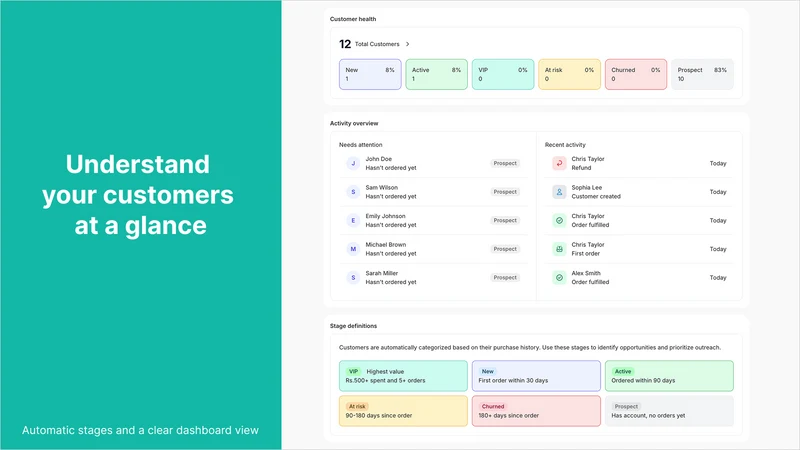The height and width of the screenshot is (450, 800).
Task: Select the New customers stage card
Action: tap(370, 74)
